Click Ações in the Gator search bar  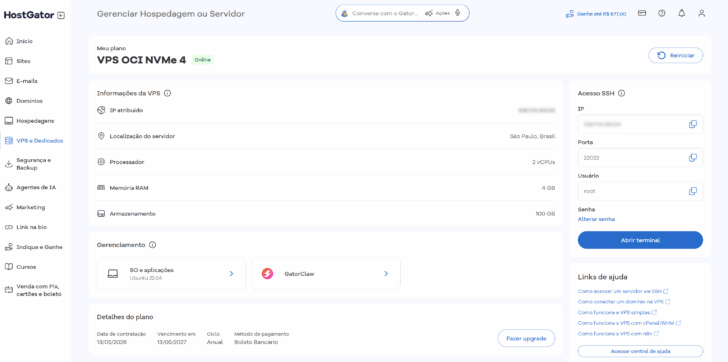[437, 13]
